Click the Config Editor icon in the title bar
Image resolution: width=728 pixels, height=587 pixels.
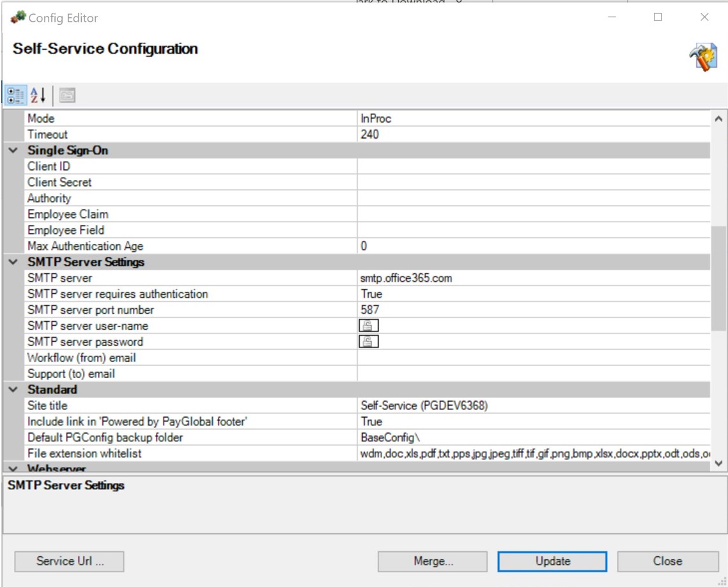[x=17, y=17]
